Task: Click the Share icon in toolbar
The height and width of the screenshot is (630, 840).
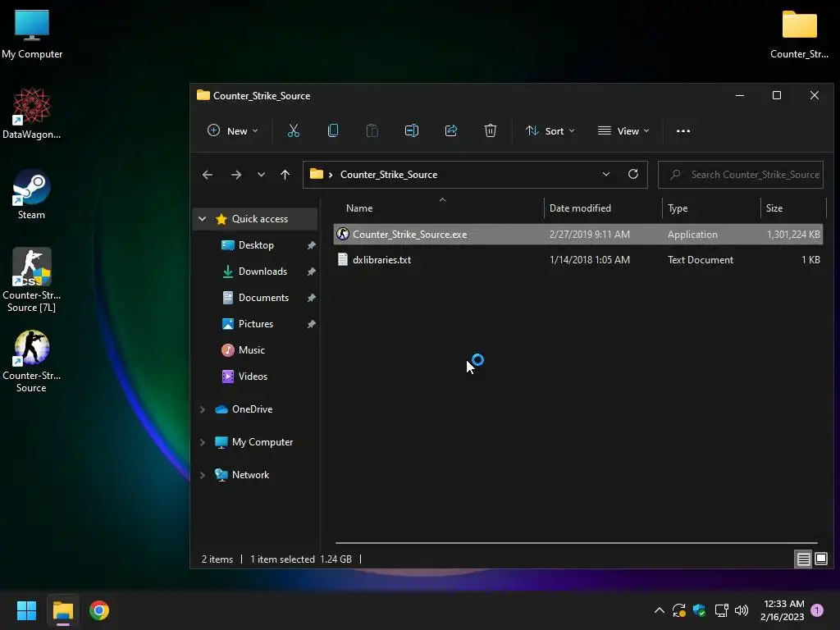Action: click(451, 130)
